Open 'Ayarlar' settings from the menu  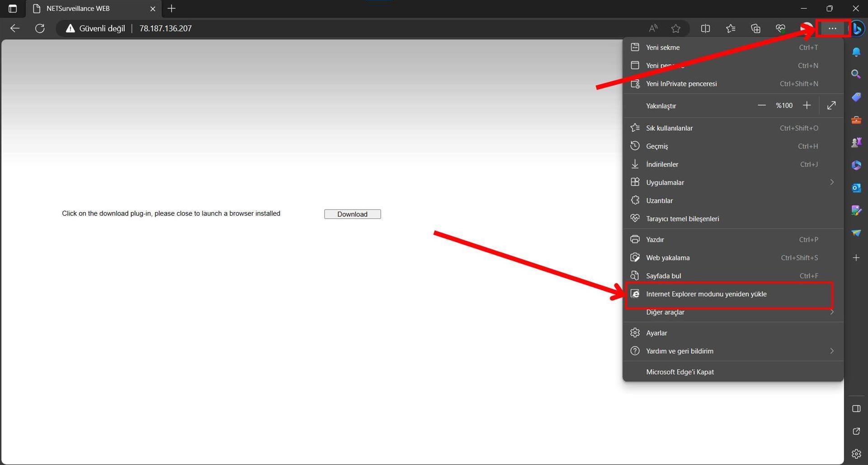733,333
